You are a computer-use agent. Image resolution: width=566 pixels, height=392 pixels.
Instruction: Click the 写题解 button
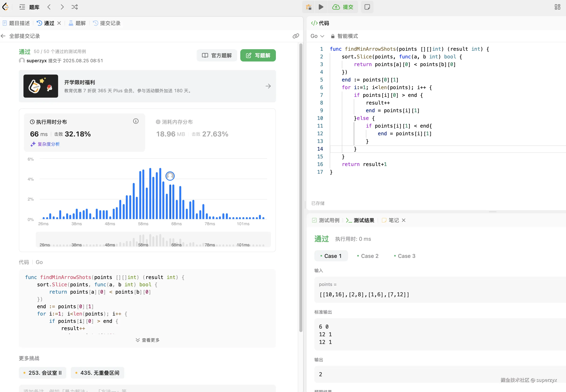coord(258,56)
